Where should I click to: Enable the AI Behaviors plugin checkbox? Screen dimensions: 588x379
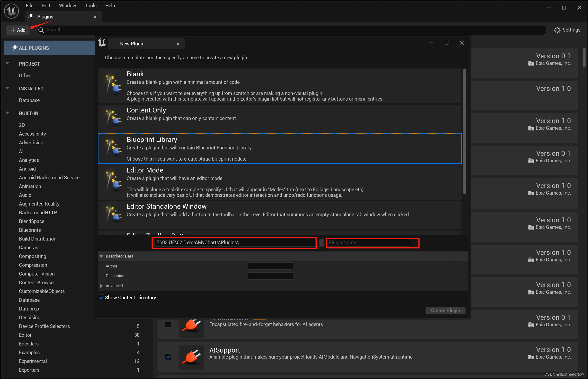pyautogui.click(x=168, y=324)
